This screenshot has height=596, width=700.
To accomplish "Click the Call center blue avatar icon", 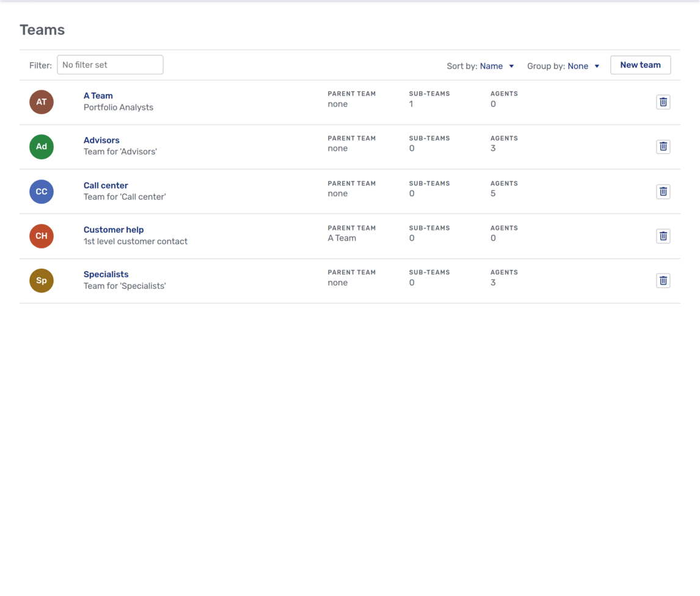I will coord(41,191).
